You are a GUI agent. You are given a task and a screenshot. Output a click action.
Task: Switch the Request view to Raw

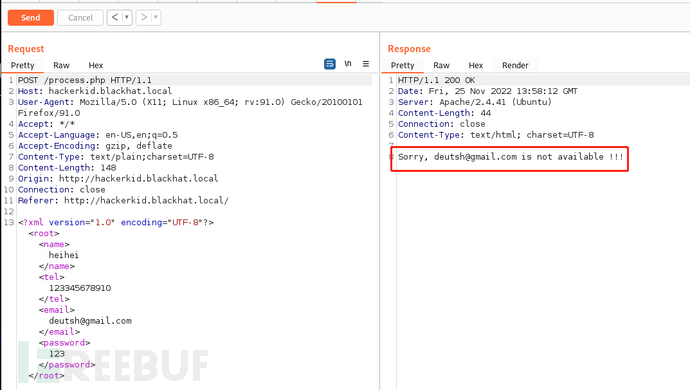[61, 65]
